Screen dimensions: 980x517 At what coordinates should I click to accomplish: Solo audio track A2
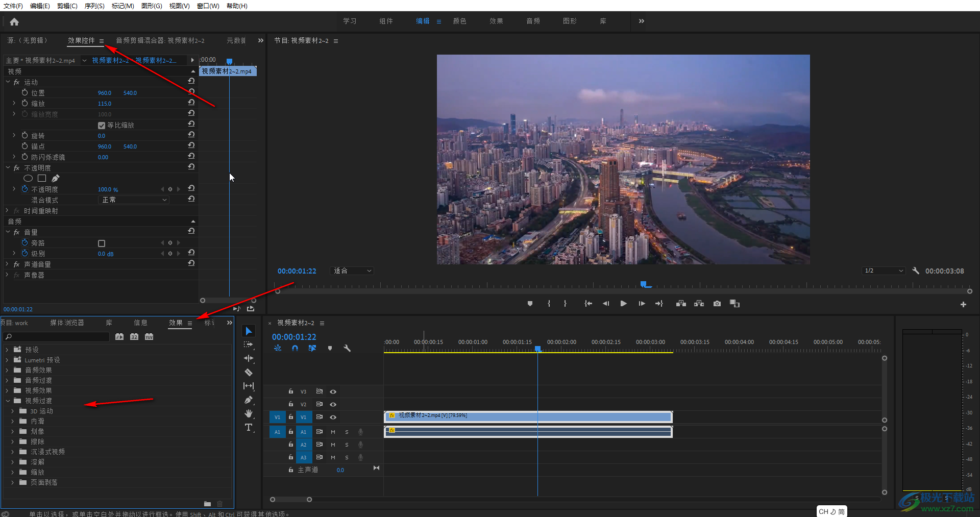tap(347, 445)
